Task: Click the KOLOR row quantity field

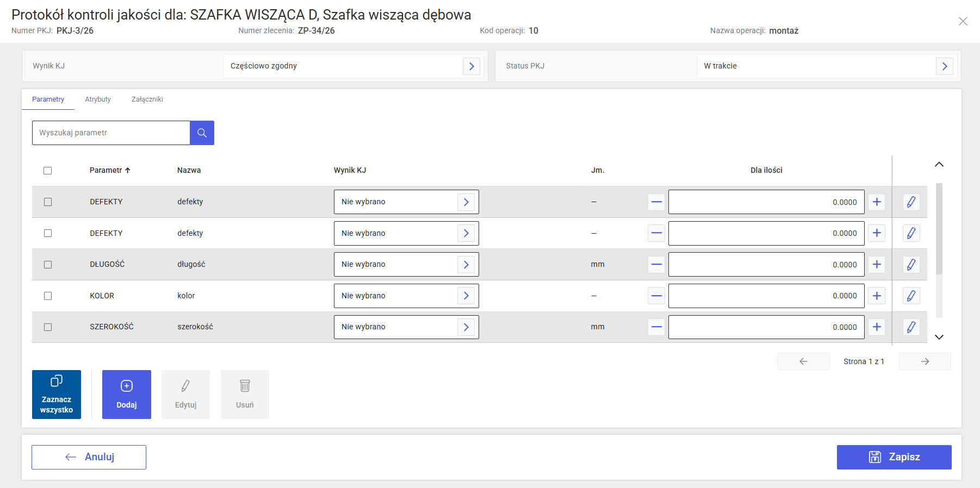Action: pyautogui.click(x=766, y=296)
